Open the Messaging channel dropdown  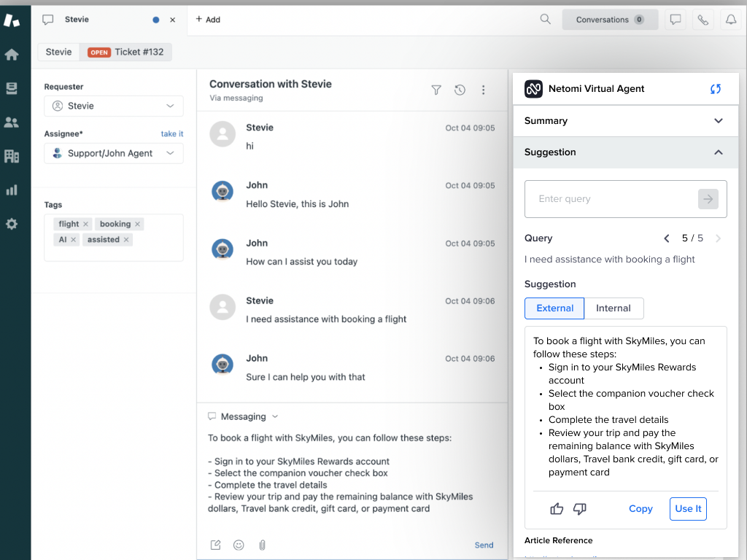pos(275,416)
